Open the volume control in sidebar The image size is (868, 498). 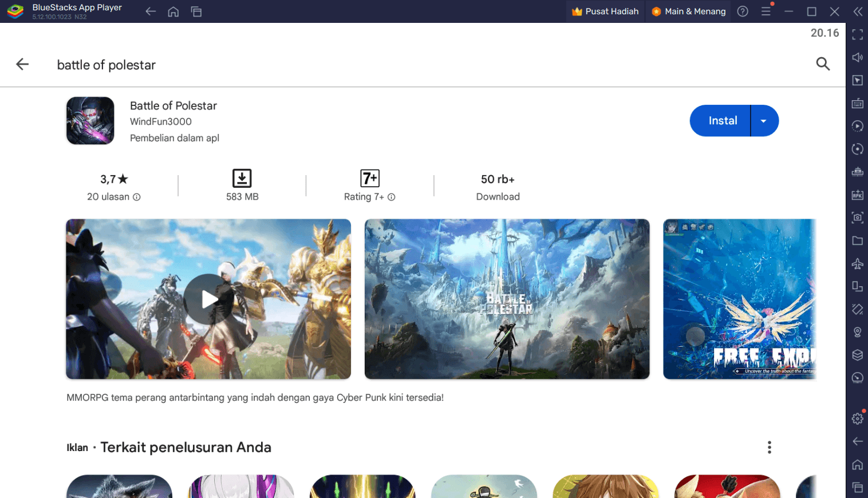[x=857, y=57]
